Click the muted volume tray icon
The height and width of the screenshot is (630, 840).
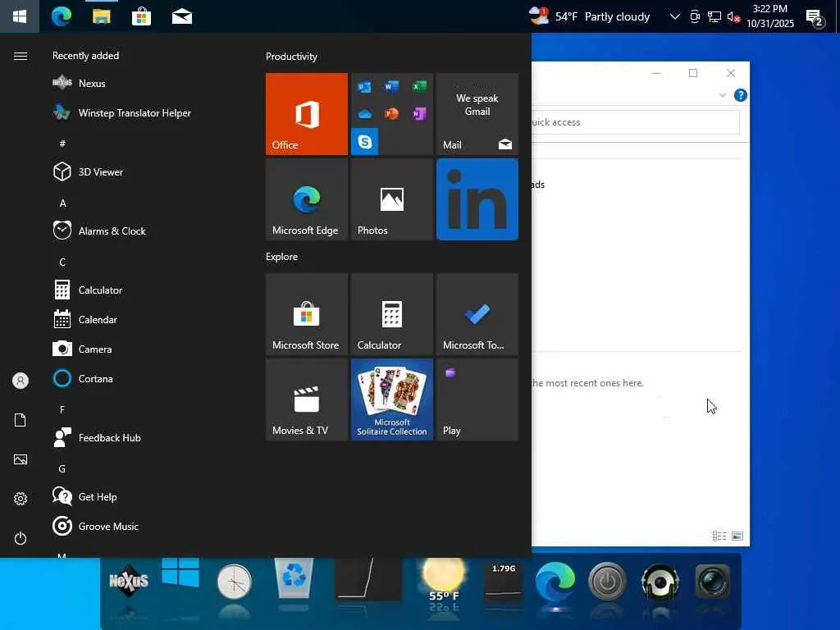coord(733,17)
